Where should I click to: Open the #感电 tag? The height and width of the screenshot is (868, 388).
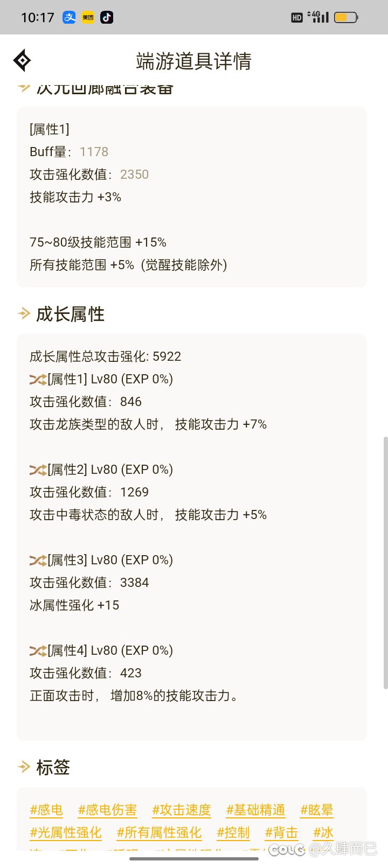[x=46, y=810]
